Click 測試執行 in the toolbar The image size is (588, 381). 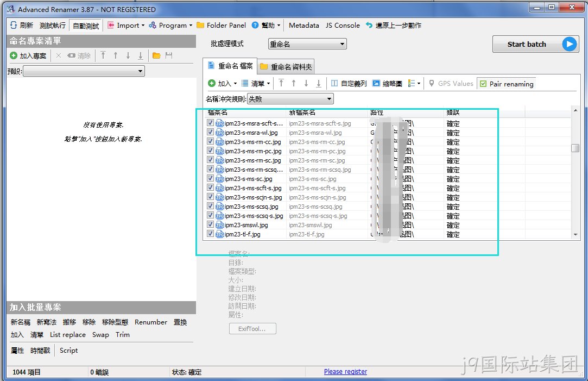tap(53, 25)
